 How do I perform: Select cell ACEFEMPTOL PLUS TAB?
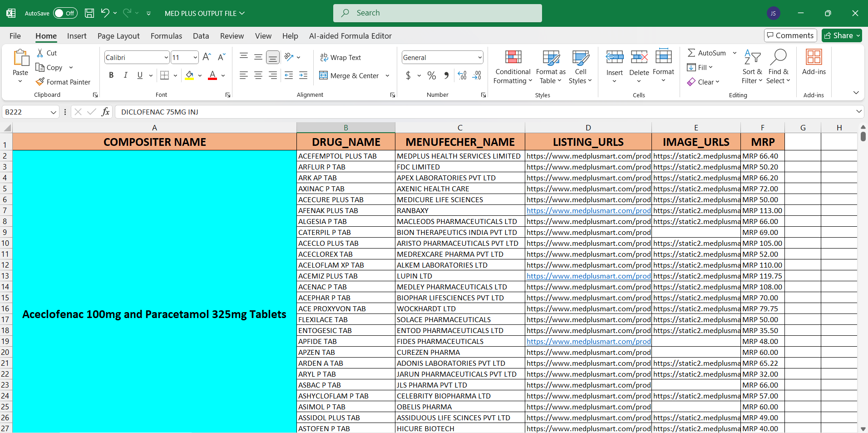point(346,156)
